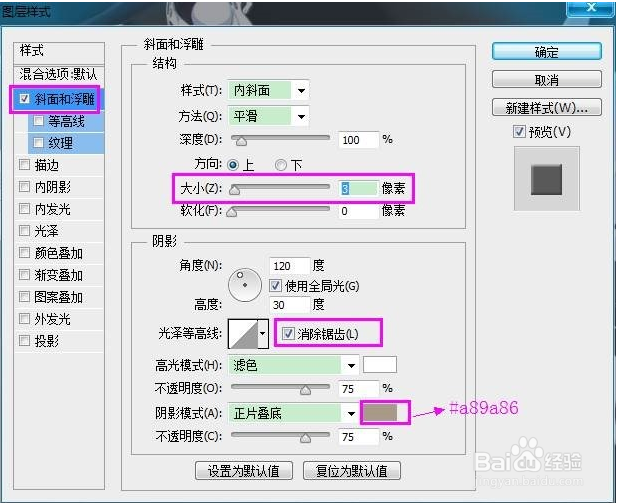The image size is (618, 503).
Task: Enable the 图案叠加 checkbox
Action: [x=24, y=296]
